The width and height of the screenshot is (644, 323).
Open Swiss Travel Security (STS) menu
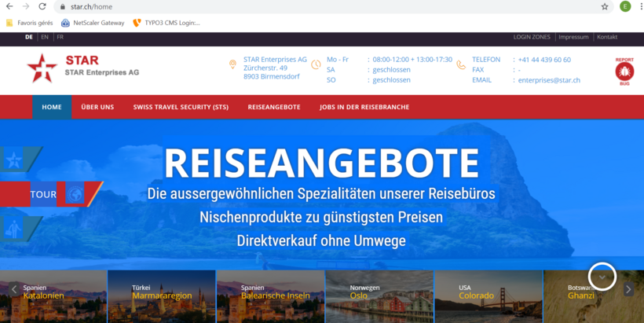pyautogui.click(x=181, y=107)
